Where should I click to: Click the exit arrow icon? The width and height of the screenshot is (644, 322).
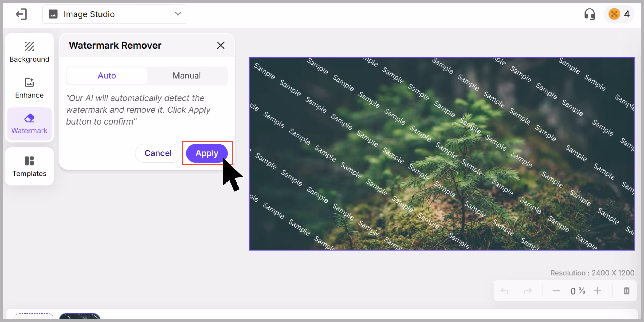coord(21,14)
